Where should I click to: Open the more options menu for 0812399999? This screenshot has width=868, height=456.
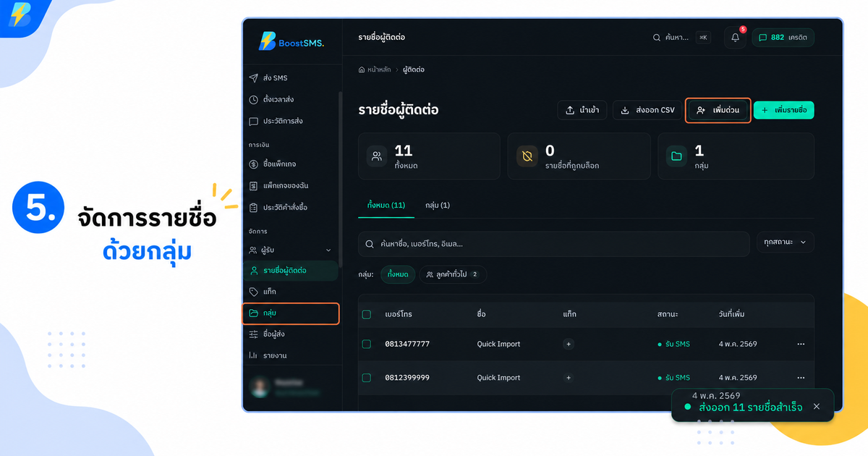point(801,378)
